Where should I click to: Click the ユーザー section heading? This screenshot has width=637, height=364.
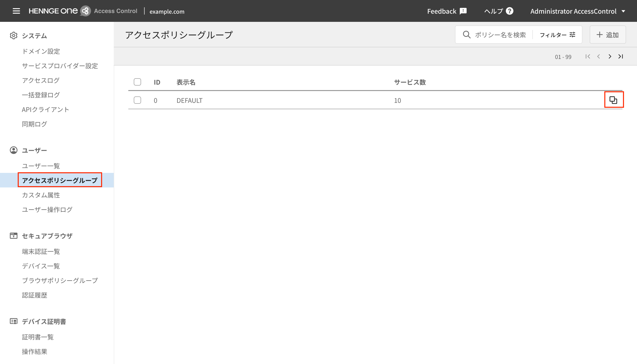pos(34,150)
